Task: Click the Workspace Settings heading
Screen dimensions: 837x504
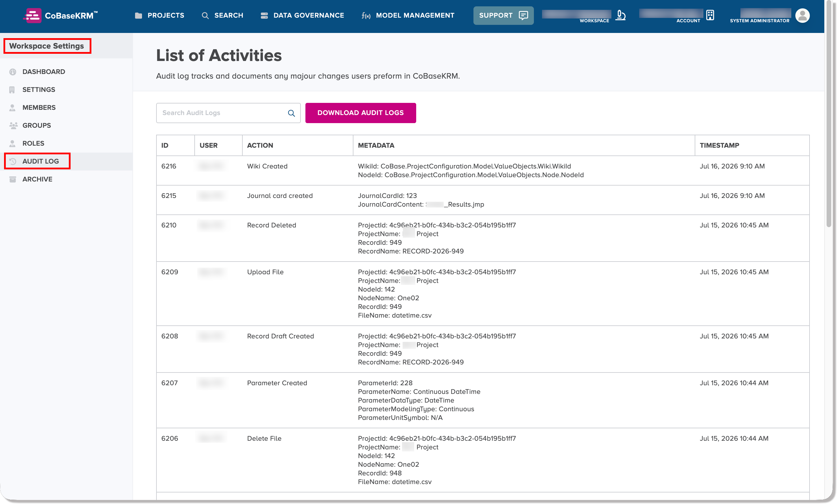Action: click(x=47, y=46)
